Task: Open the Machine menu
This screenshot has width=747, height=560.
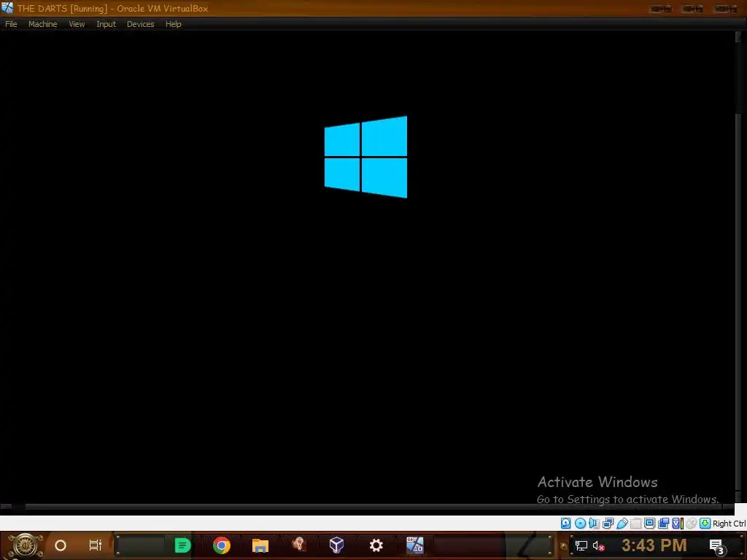Action: tap(42, 24)
